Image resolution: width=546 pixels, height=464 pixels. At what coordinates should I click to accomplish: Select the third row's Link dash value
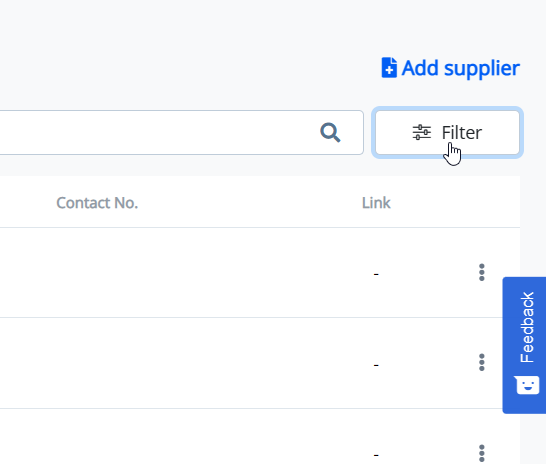[x=376, y=455]
